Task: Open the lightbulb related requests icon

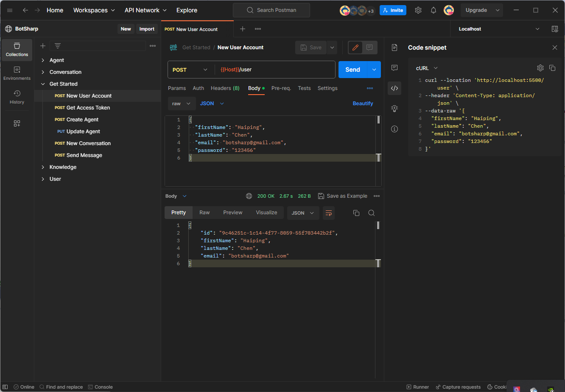Action: pyautogui.click(x=394, y=109)
